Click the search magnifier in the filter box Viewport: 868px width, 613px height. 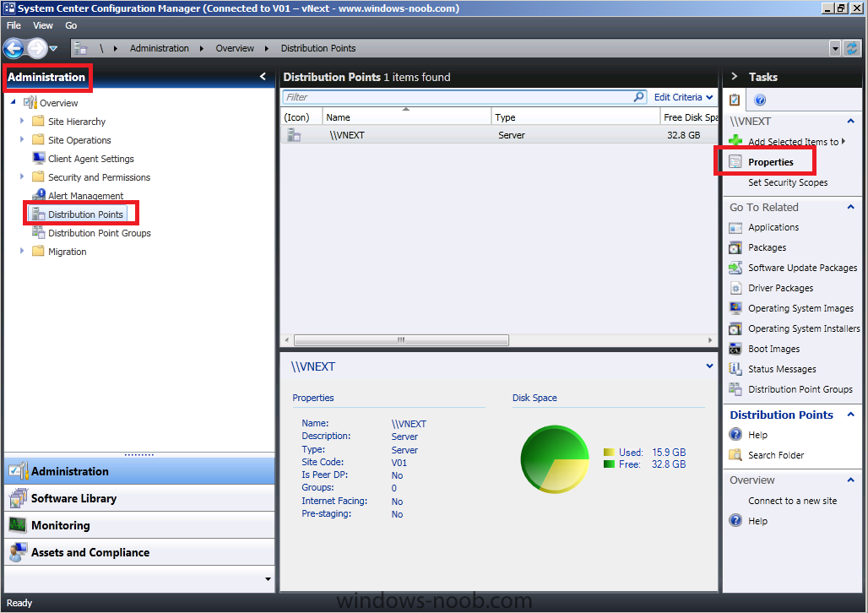(639, 97)
